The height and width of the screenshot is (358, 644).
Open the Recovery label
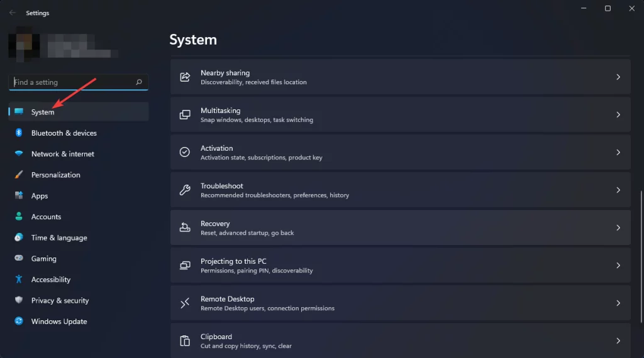[215, 224]
